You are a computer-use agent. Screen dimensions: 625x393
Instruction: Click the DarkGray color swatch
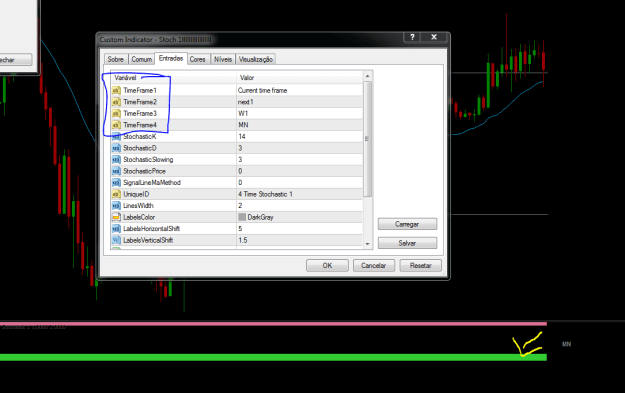tap(242, 217)
